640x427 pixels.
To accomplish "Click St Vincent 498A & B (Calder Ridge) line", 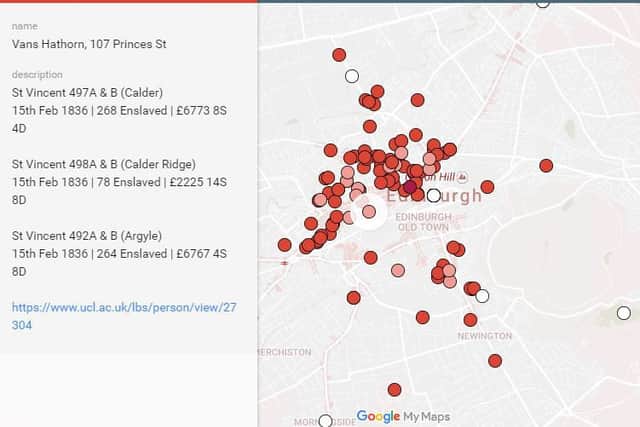I will point(104,164).
